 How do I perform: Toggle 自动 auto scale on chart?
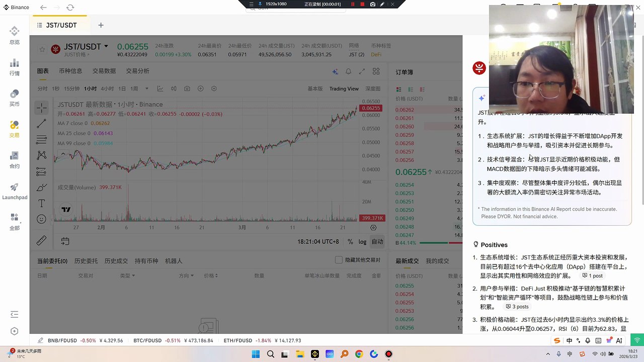coord(377,241)
